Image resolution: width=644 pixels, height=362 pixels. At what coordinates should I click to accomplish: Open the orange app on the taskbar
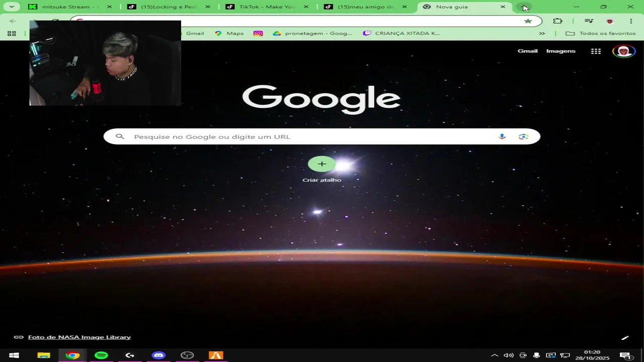216,355
